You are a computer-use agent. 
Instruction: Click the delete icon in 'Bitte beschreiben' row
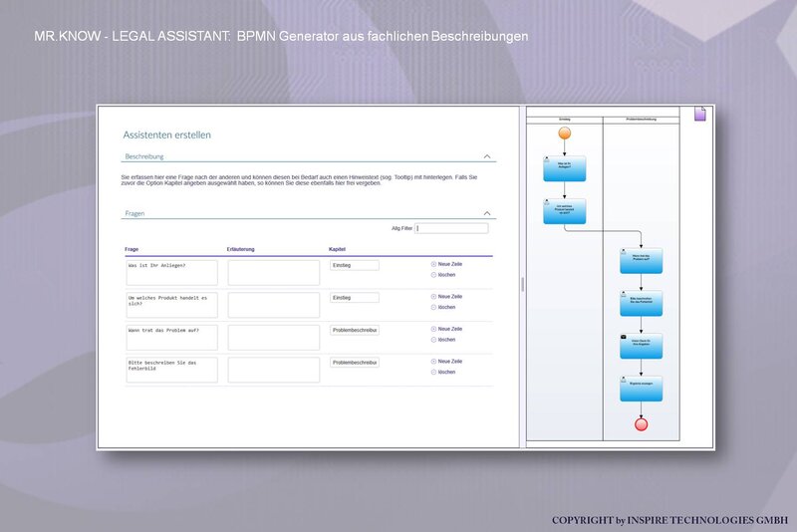433,373
